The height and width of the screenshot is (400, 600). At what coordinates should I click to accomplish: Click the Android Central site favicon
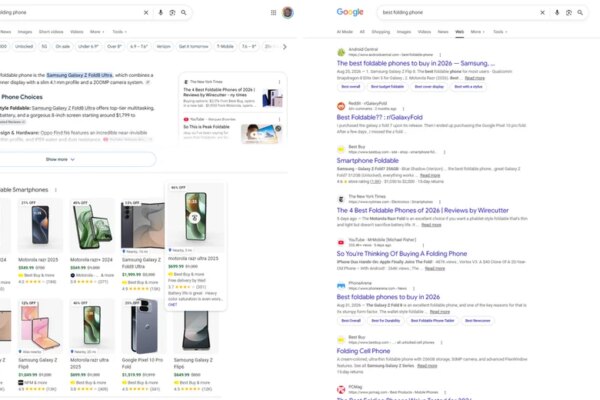pos(341,52)
